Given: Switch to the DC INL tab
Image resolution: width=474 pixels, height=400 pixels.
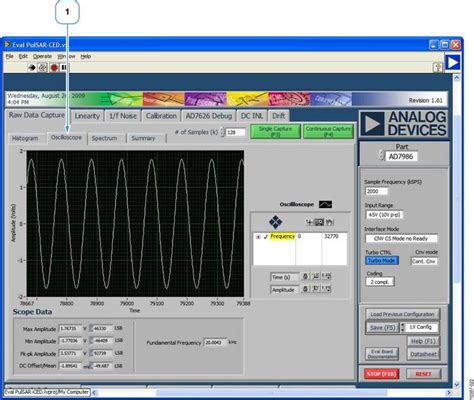Looking at the screenshot, I should point(252,116).
